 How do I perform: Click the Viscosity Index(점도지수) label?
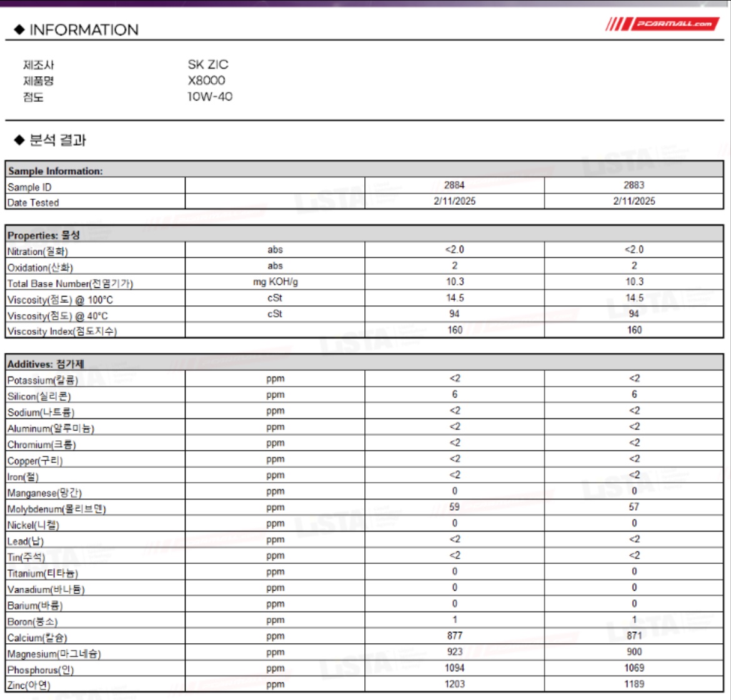pyautogui.click(x=62, y=332)
